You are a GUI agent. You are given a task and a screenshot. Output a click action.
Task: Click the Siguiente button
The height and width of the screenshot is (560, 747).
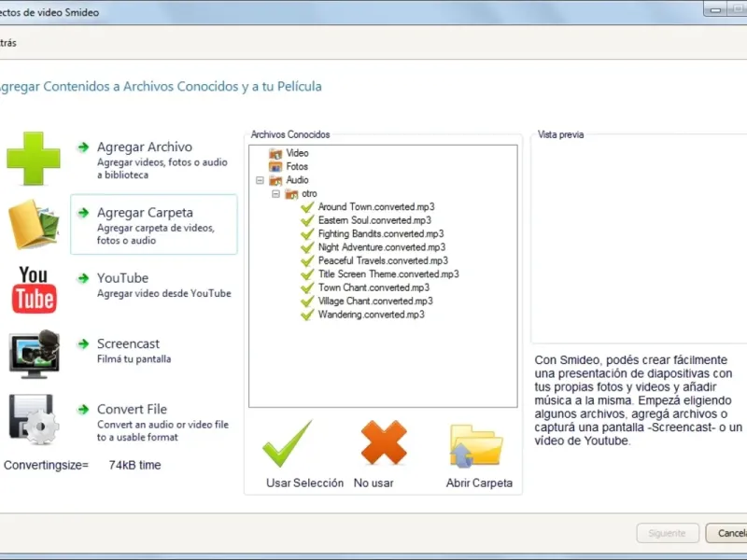click(668, 533)
